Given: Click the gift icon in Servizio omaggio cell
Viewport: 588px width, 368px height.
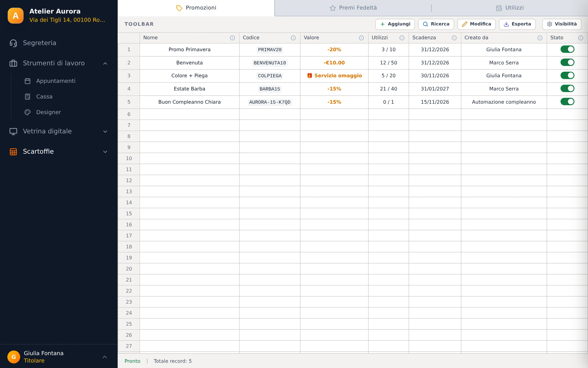Looking at the screenshot, I should pyautogui.click(x=310, y=76).
